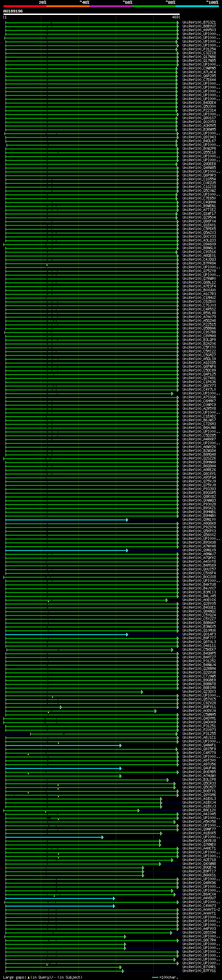Screen dimensions: 222x980
Task: Open hit UniRef100_P31254
Action: click(x=199, y=49)
